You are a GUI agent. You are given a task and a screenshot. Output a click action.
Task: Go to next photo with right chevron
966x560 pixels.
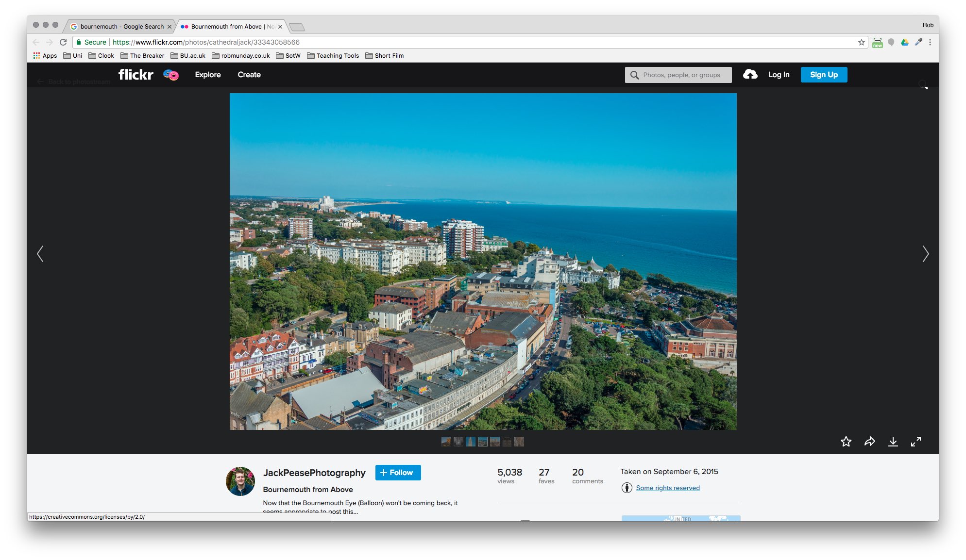[925, 253]
